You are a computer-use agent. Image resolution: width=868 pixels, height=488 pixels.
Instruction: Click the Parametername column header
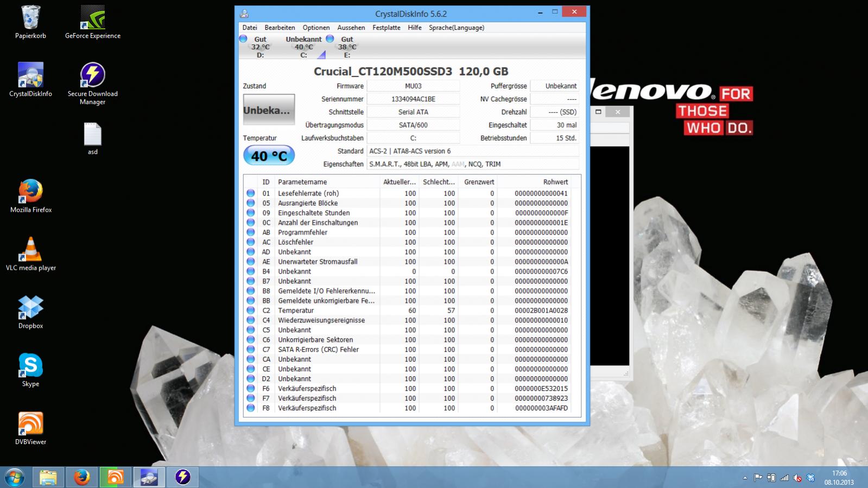pyautogui.click(x=327, y=182)
